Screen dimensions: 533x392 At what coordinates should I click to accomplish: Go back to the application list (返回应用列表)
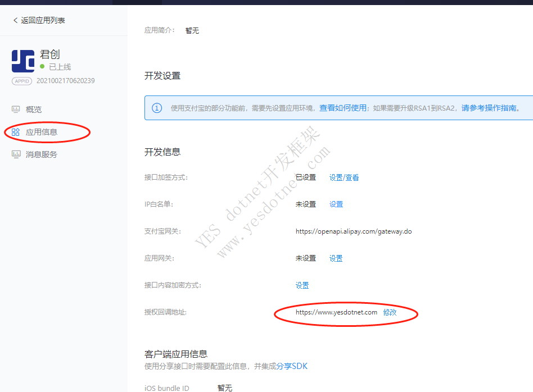(x=39, y=20)
